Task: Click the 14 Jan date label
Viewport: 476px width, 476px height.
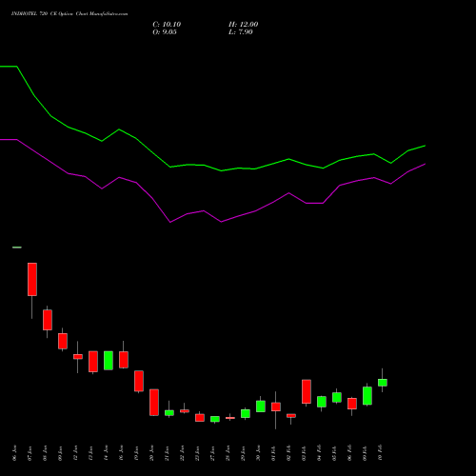Action: [106, 453]
